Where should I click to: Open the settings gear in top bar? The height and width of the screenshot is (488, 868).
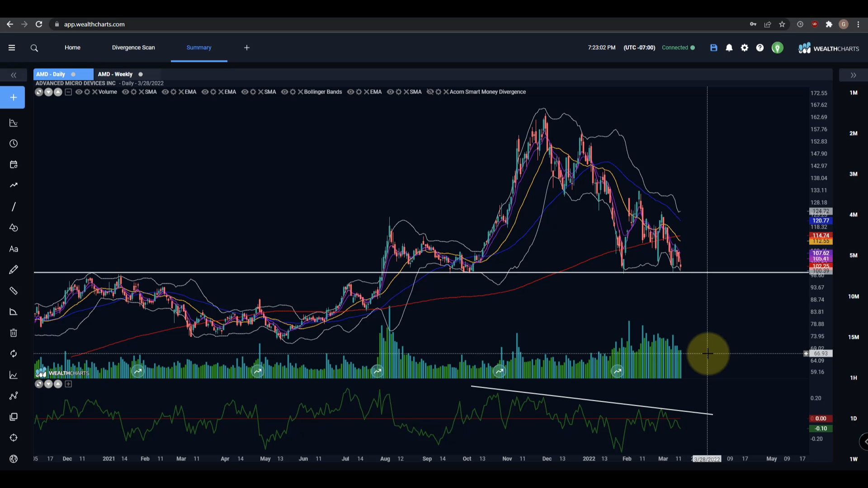(745, 47)
